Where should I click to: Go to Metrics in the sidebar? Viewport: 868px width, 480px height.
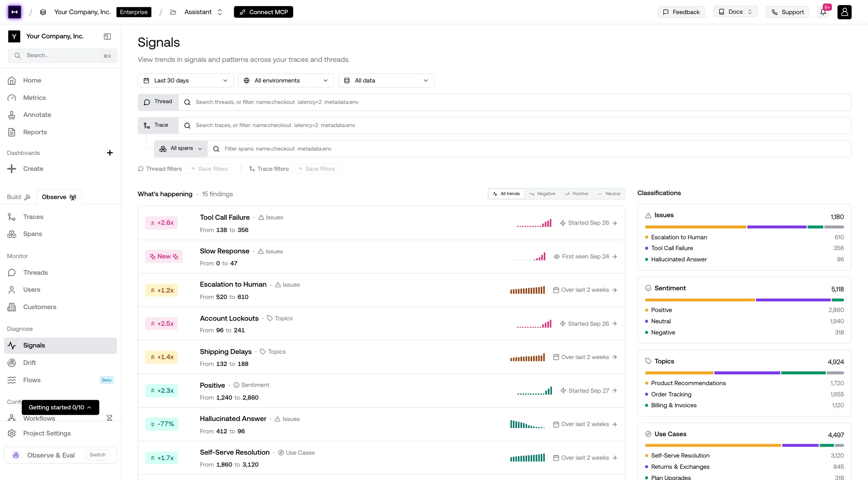point(60,98)
